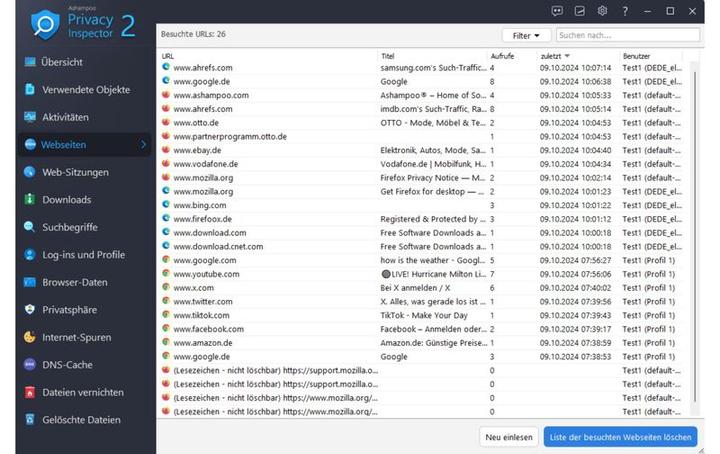Click Browser-Daten sidebar icon
The width and height of the screenshot is (720, 454).
click(30, 282)
